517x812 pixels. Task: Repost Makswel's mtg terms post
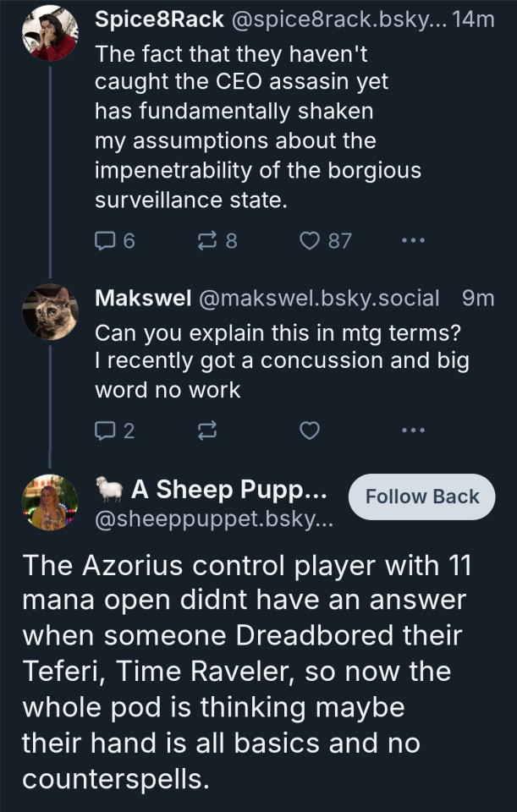(206, 431)
